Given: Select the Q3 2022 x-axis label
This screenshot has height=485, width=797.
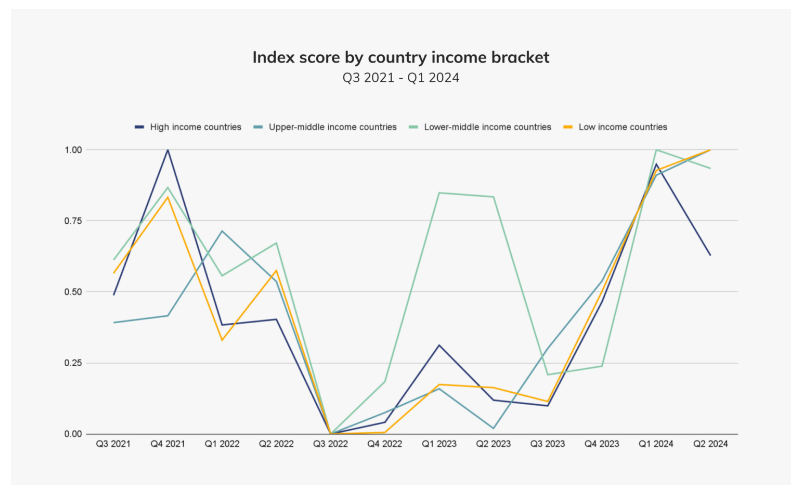Looking at the screenshot, I should coord(330,444).
